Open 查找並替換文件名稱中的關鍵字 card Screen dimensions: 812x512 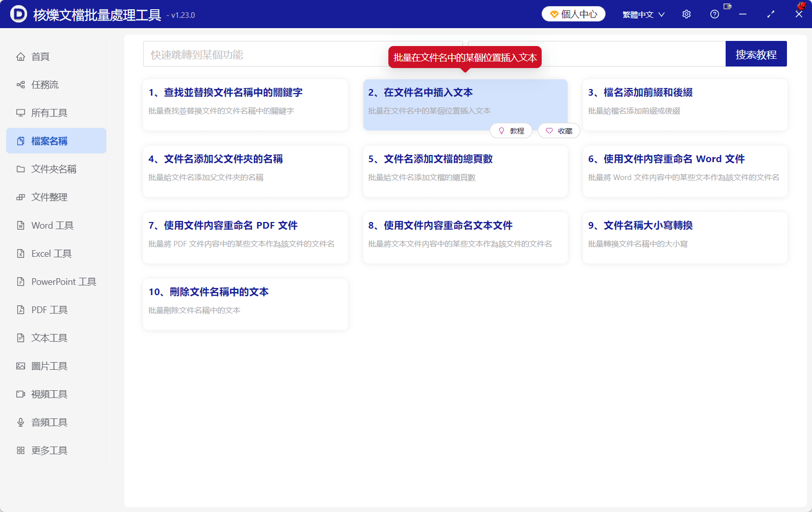click(x=246, y=105)
